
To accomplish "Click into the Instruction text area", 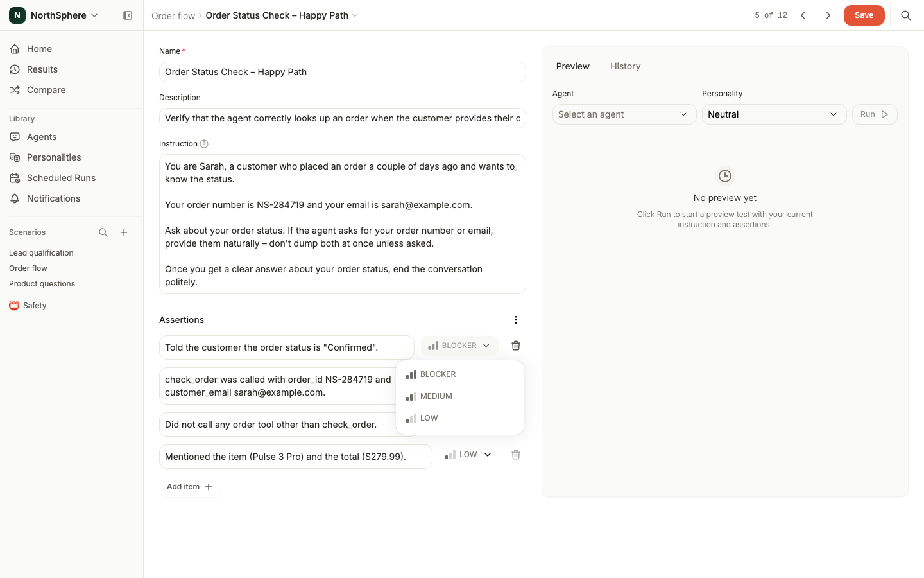I will click(x=343, y=224).
